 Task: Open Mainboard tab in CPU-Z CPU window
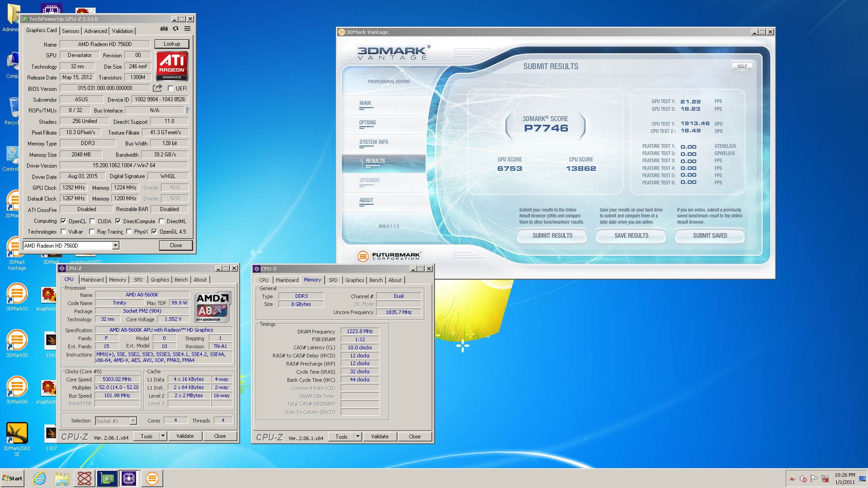coord(92,280)
